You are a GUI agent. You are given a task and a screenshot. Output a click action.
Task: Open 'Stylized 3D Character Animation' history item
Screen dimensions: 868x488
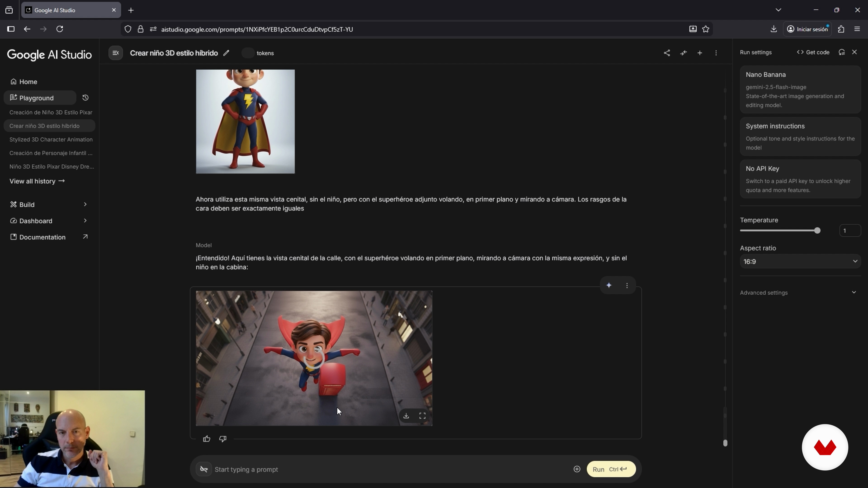[51, 139]
